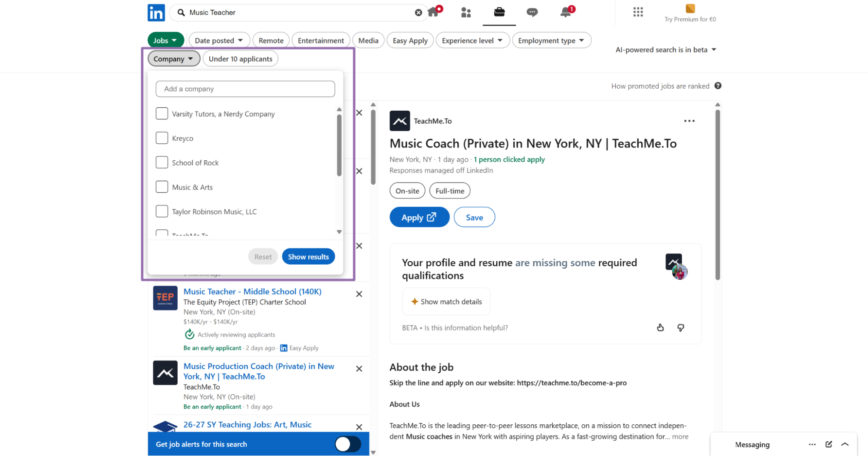Open the My Network people icon
The height and width of the screenshot is (456, 868).
coord(466,12)
